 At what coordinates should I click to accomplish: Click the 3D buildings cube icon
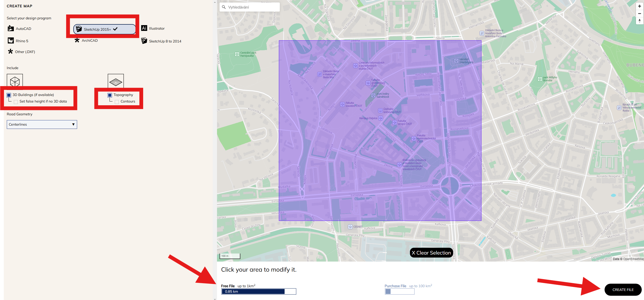click(x=15, y=81)
